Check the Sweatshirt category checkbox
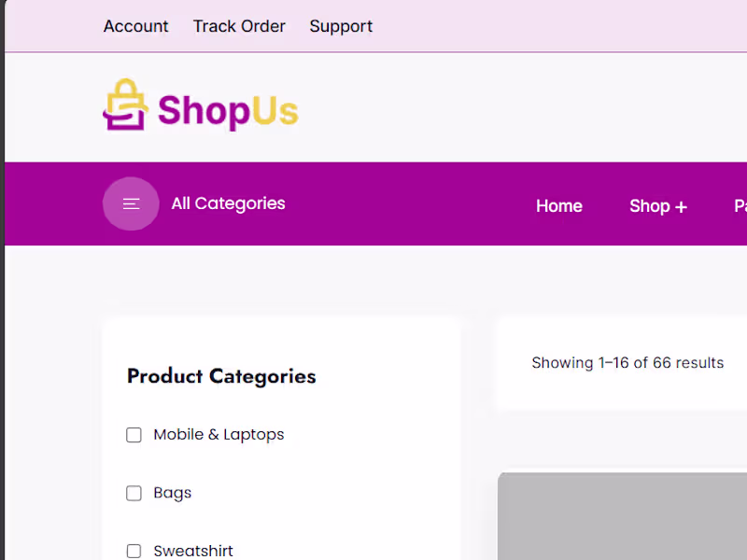Image resolution: width=747 pixels, height=560 pixels. [x=134, y=551]
